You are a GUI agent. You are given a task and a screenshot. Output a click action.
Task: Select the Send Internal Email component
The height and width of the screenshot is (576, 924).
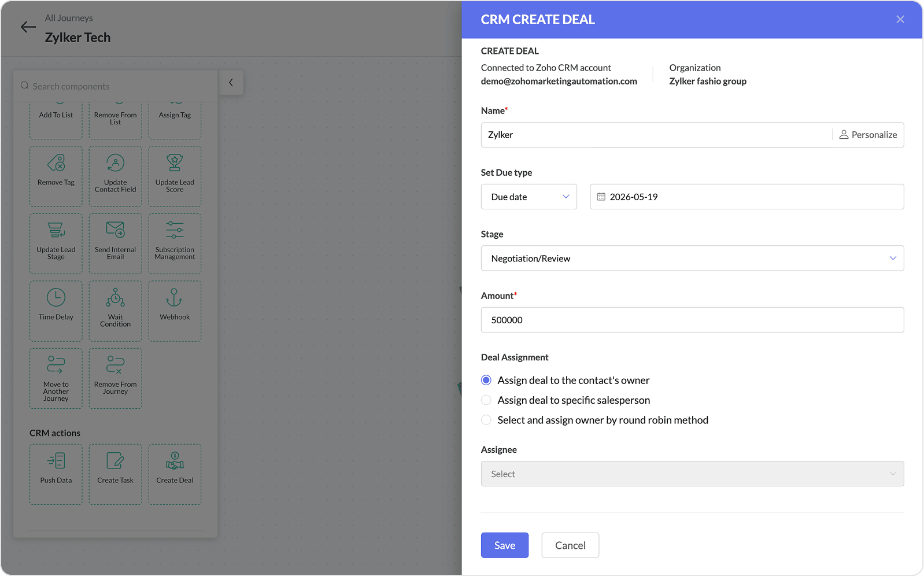point(116,243)
